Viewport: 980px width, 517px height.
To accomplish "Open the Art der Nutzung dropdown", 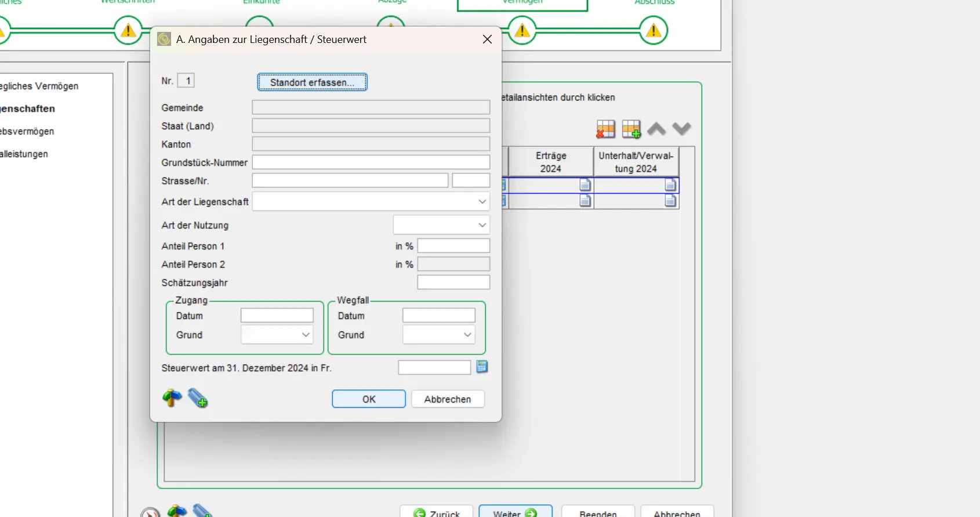I will [x=441, y=225].
